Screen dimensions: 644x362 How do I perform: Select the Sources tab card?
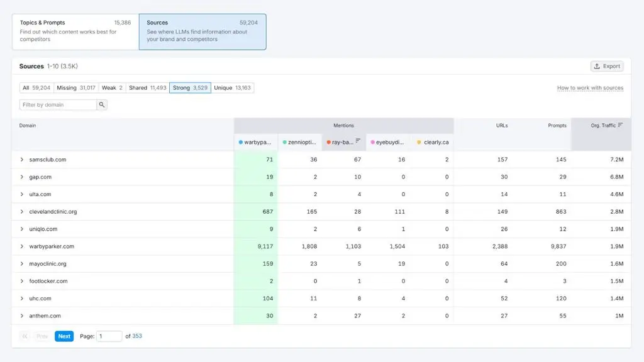[x=203, y=31]
